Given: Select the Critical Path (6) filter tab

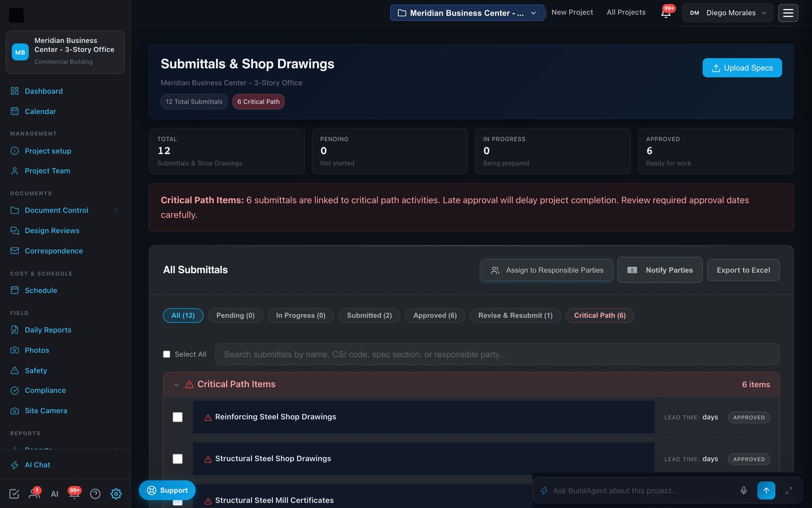Looking at the screenshot, I should [x=600, y=316].
